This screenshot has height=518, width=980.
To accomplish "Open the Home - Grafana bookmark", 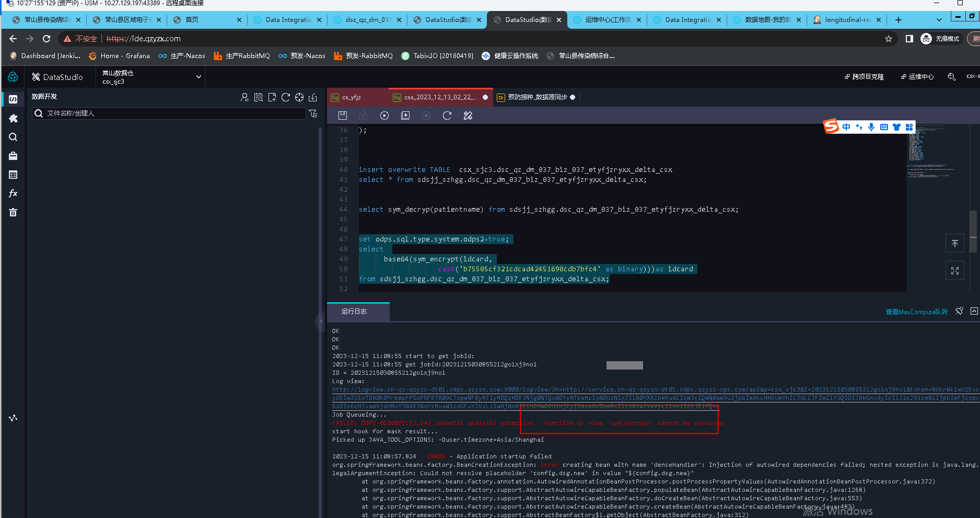I will 119,56.
